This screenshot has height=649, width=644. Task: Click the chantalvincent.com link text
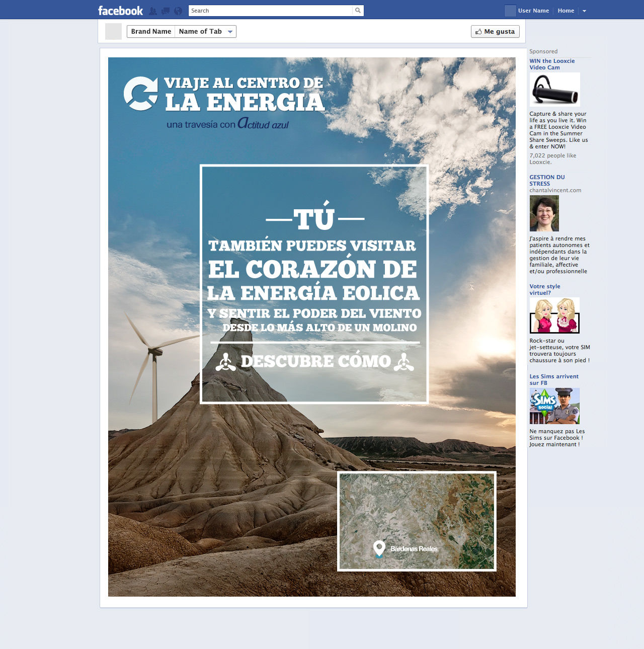[555, 191]
